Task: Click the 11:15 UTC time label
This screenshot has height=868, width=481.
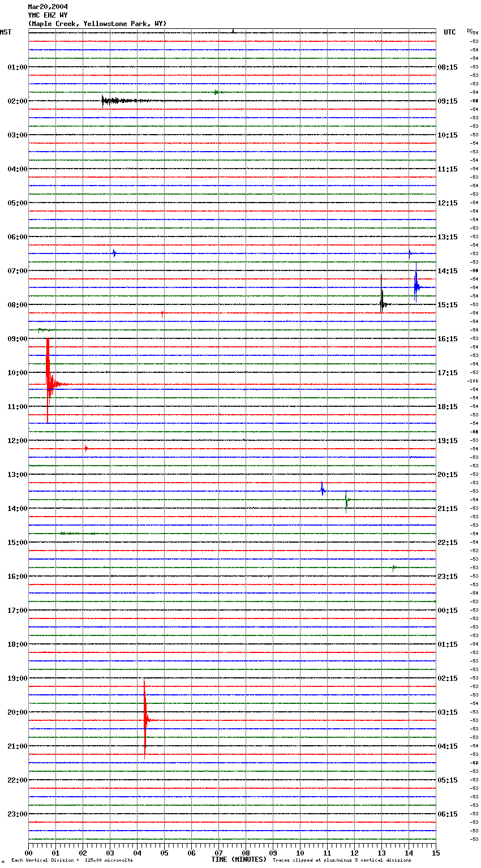Action: [448, 169]
